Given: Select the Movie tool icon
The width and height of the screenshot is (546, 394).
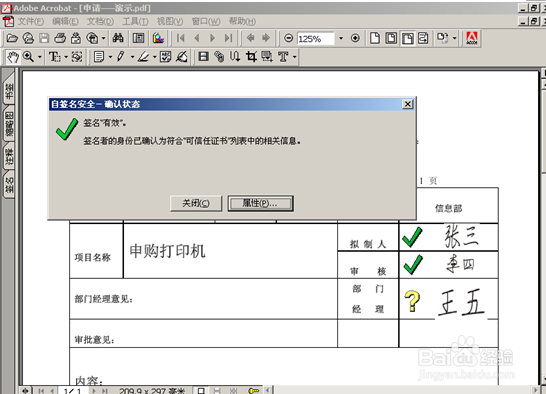Looking at the screenshot, I should pos(203,57).
